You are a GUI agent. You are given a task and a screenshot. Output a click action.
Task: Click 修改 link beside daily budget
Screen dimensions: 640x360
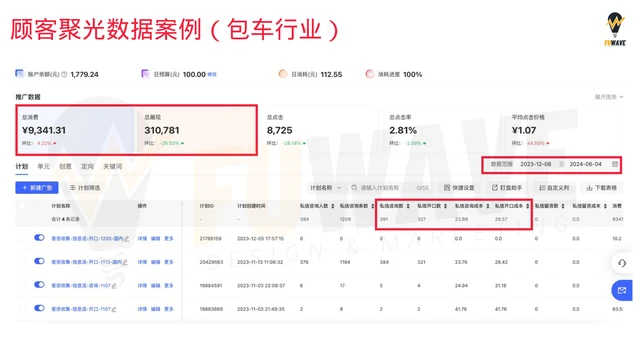(x=212, y=74)
